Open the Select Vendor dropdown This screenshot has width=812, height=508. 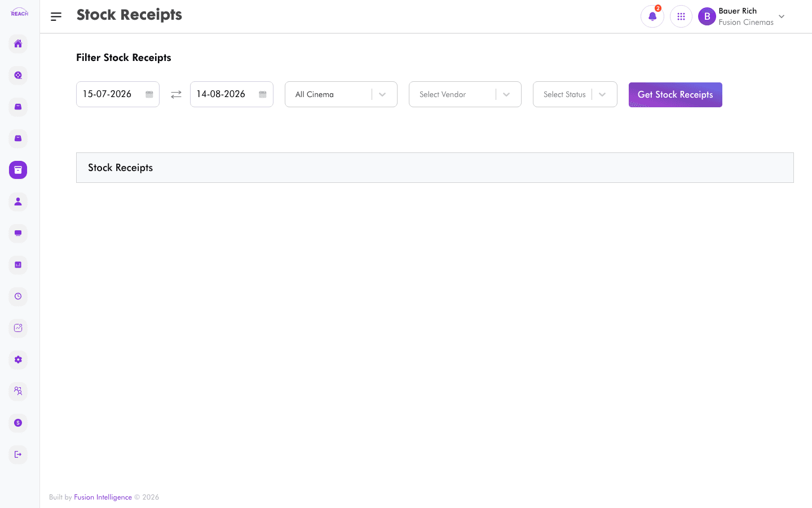click(465, 94)
